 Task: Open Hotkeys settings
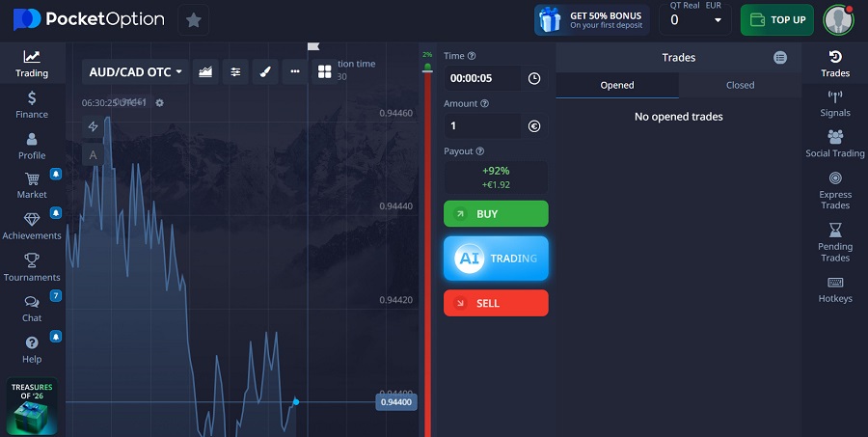click(835, 289)
